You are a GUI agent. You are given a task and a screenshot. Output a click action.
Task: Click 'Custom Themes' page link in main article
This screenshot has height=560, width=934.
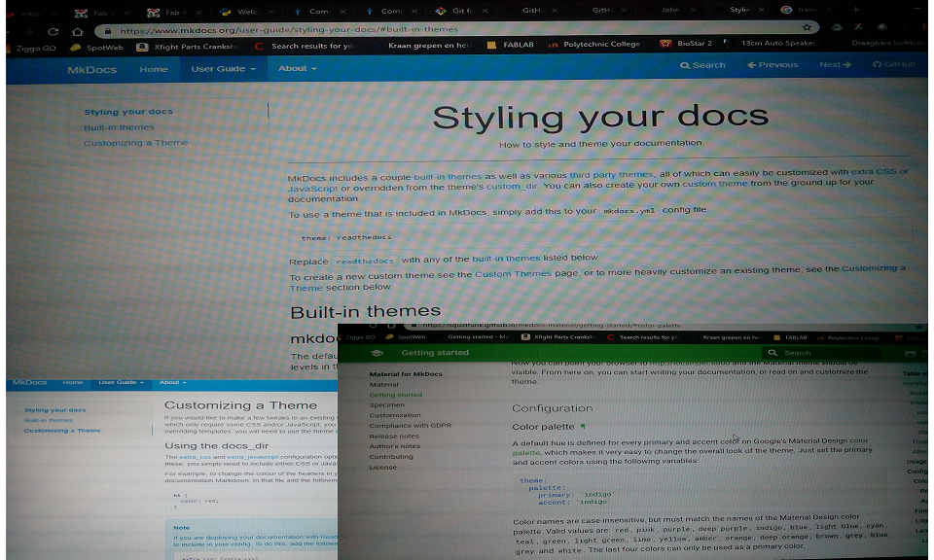513,274
